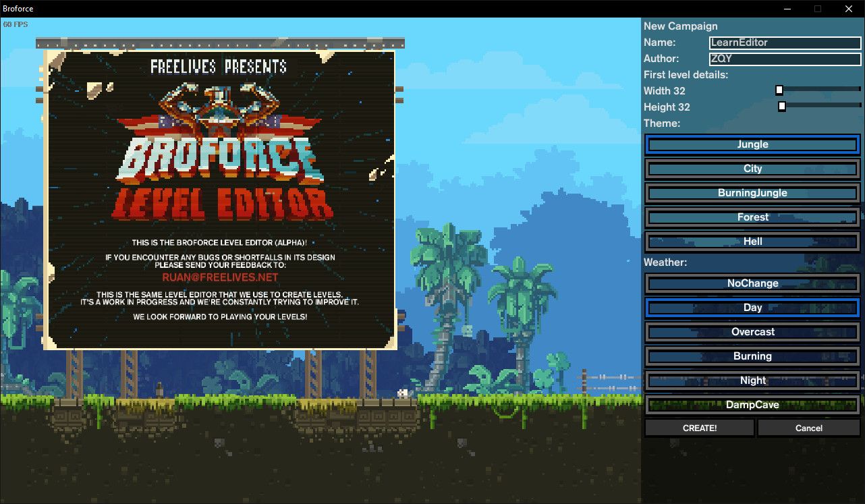Choose the BurningJungle theme
The image size is (865, 504).
pyautogui.click(x=752, y=193)
